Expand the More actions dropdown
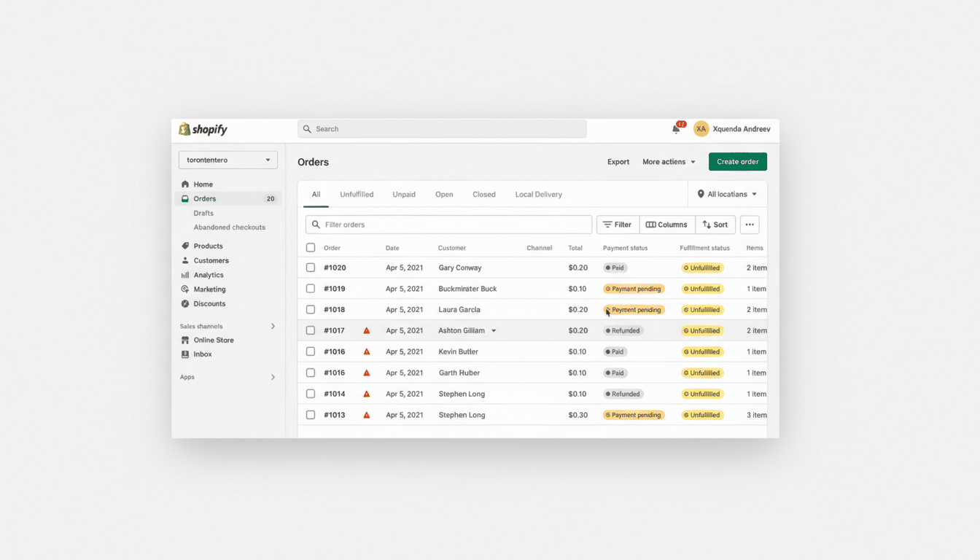Screen dimensions: 980x560 click(x=669, y=162)
